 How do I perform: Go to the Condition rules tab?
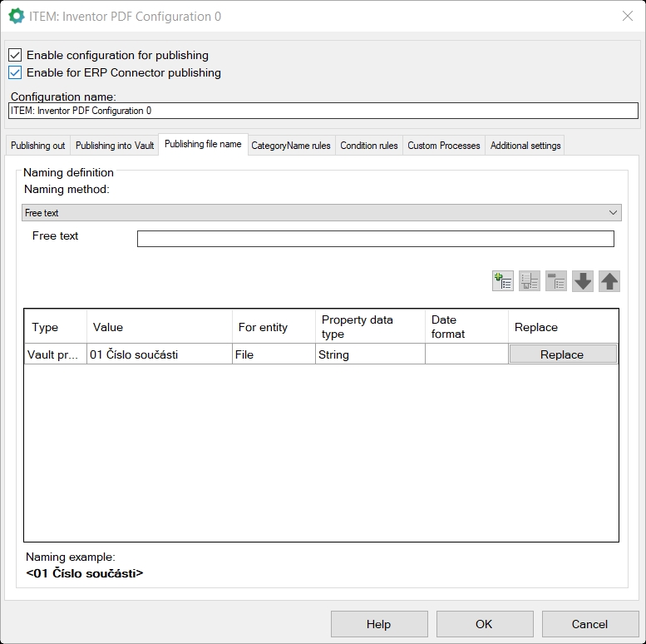[x=369, y=146]
